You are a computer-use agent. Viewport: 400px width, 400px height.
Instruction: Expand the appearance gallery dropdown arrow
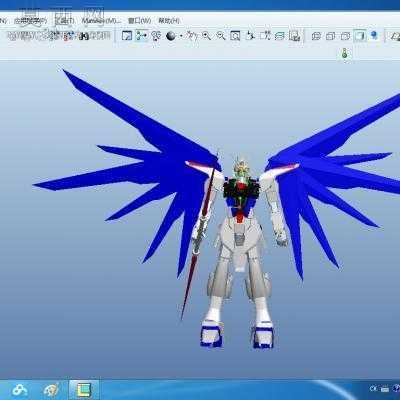[181, 36]
